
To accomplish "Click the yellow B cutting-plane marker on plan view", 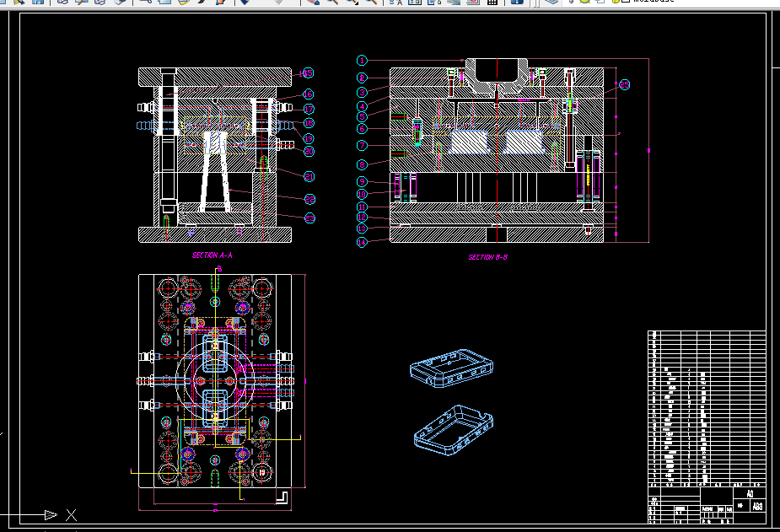I will (219, 269).
